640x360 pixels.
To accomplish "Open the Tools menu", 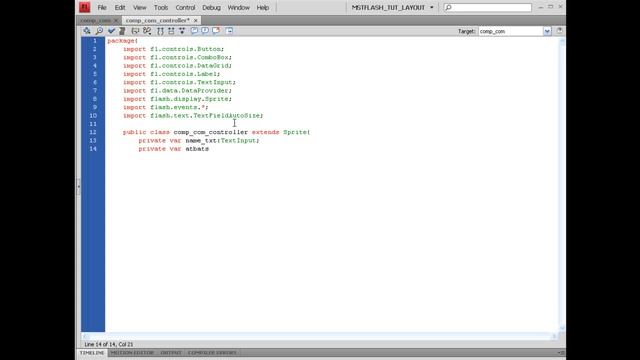I will point(161,7).
